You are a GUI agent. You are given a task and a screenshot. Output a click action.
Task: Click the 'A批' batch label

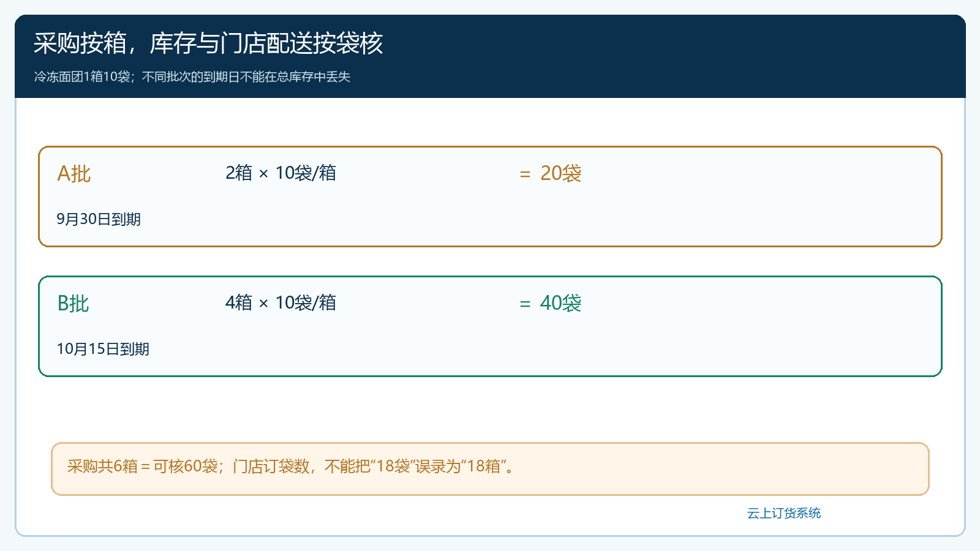pyautogui.click(x=73, y=174)
